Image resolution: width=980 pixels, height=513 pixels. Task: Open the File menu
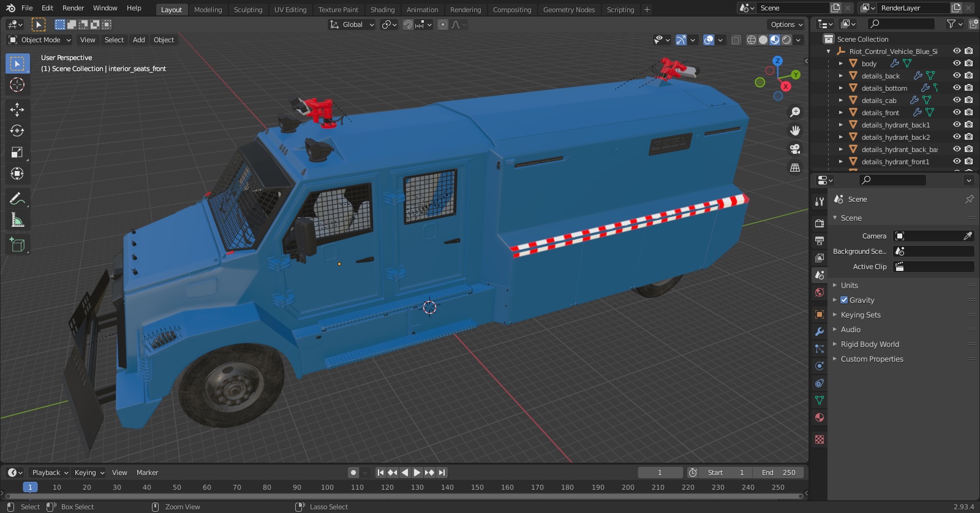pyautogui.click(x=27, y=8)
